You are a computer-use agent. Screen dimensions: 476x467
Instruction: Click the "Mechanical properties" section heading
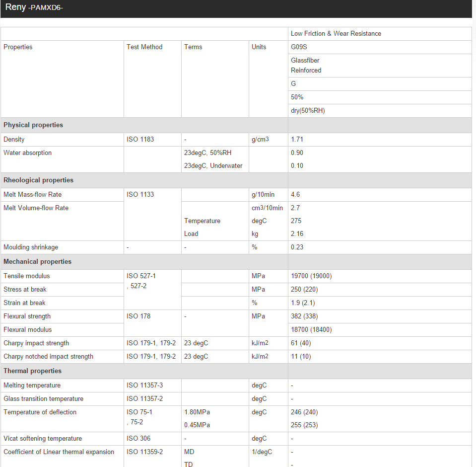click(37, 261)
